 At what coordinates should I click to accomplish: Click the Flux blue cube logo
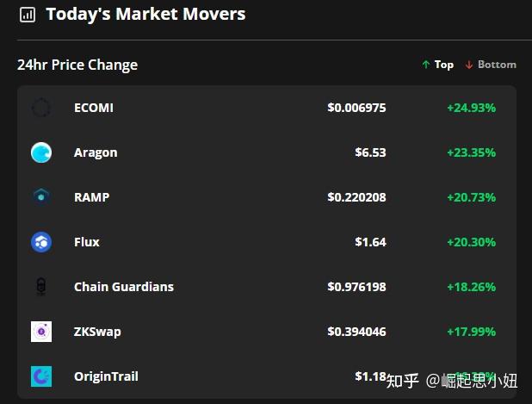click(x=41, y=242)
